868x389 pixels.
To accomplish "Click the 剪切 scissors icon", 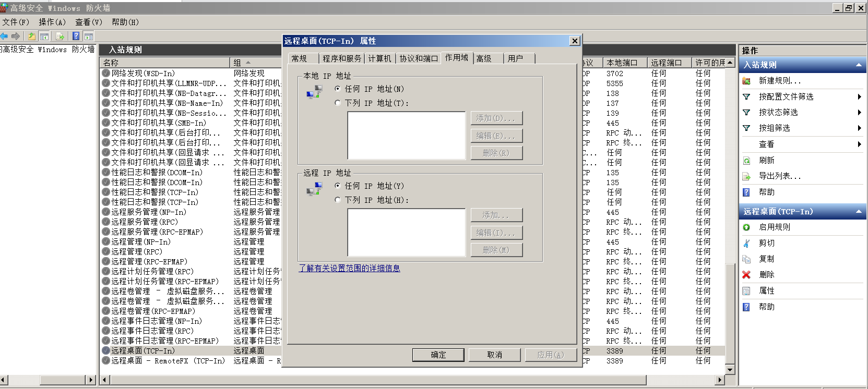I will pos(746,243).
